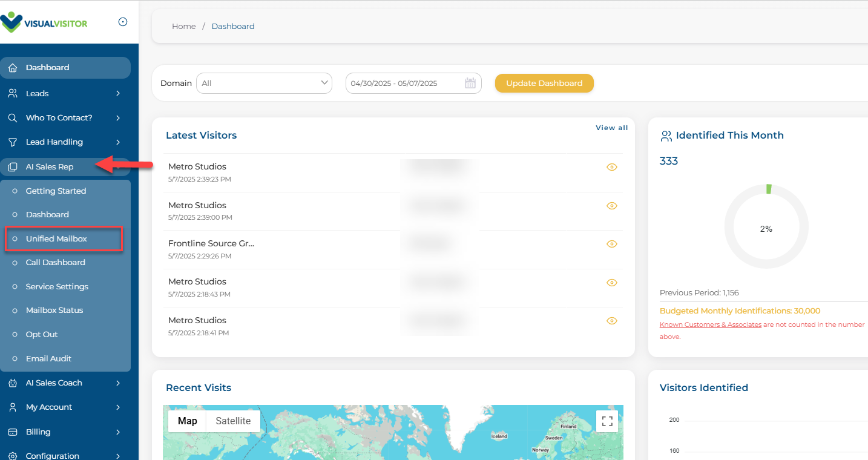Click the Dashboard home icon in sidebar
The width and height of the screenshot is (868, 460).
[x=13, y=68]
